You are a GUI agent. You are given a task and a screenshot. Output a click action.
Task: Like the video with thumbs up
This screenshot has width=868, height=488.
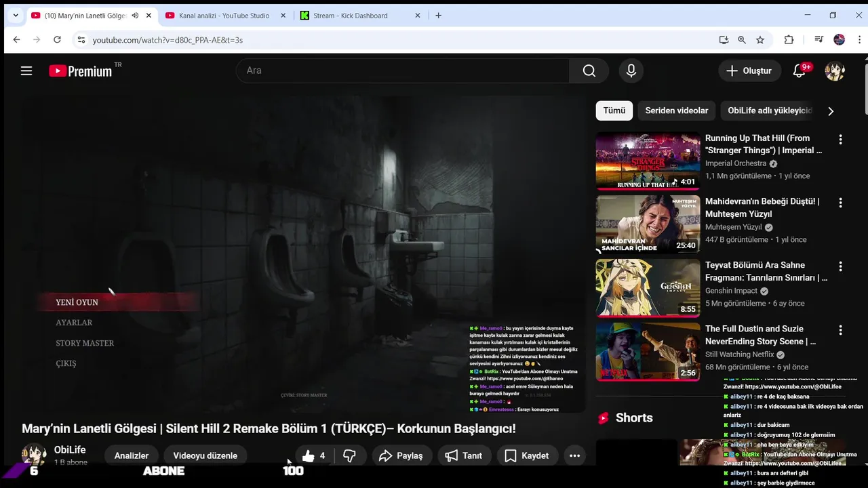pos(315,455)
